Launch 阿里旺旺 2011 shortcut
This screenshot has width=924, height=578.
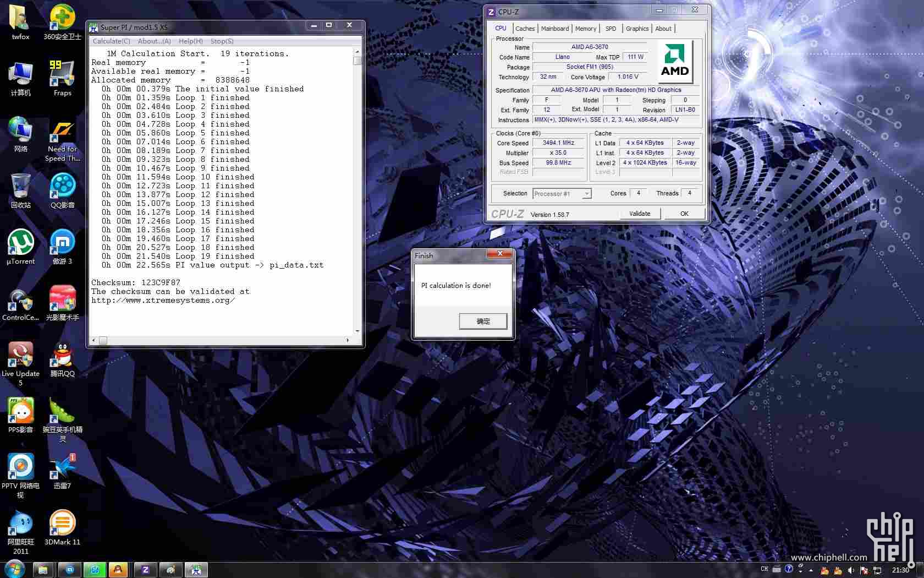click(20, 532)
